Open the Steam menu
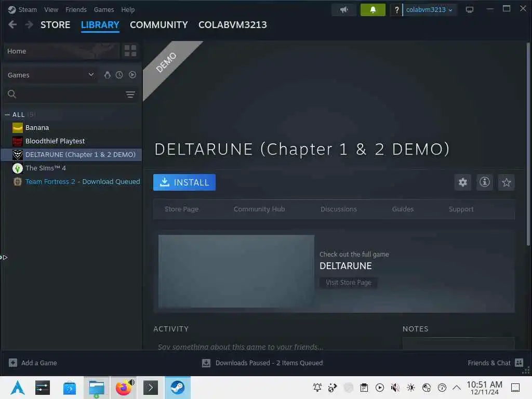This screenshot has width=532, height=399. pyautogui.click(x=28, y=9)
